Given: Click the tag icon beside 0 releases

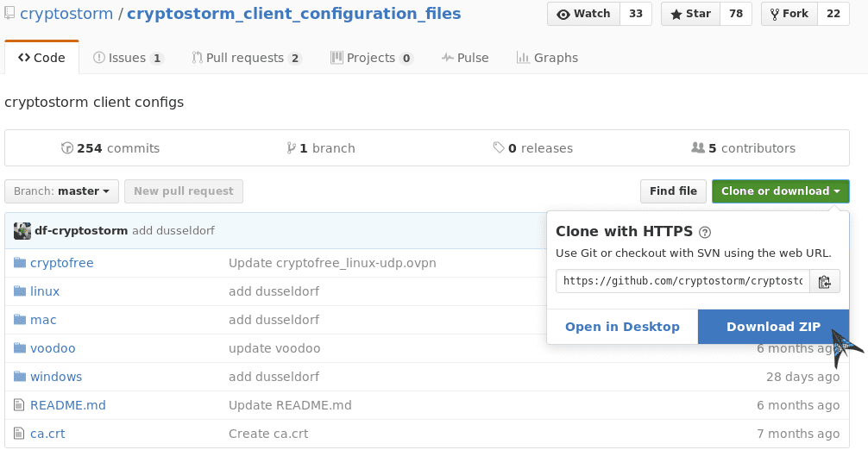Looking at the screenshot, I should (499, 147).
